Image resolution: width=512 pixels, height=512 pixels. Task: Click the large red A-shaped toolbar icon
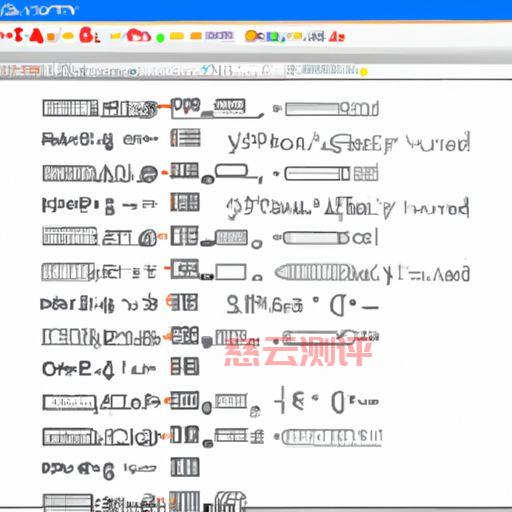pos(36,36)
